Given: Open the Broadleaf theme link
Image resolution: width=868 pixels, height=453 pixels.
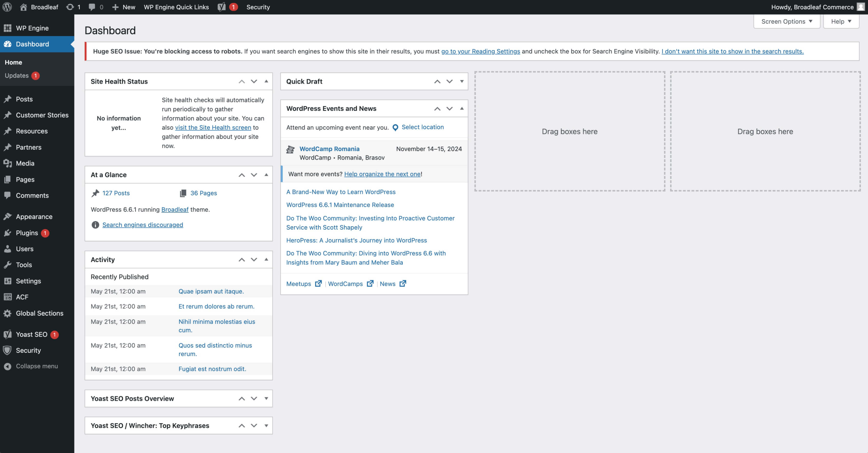Looking at the screenshot, I should point(175,210).
